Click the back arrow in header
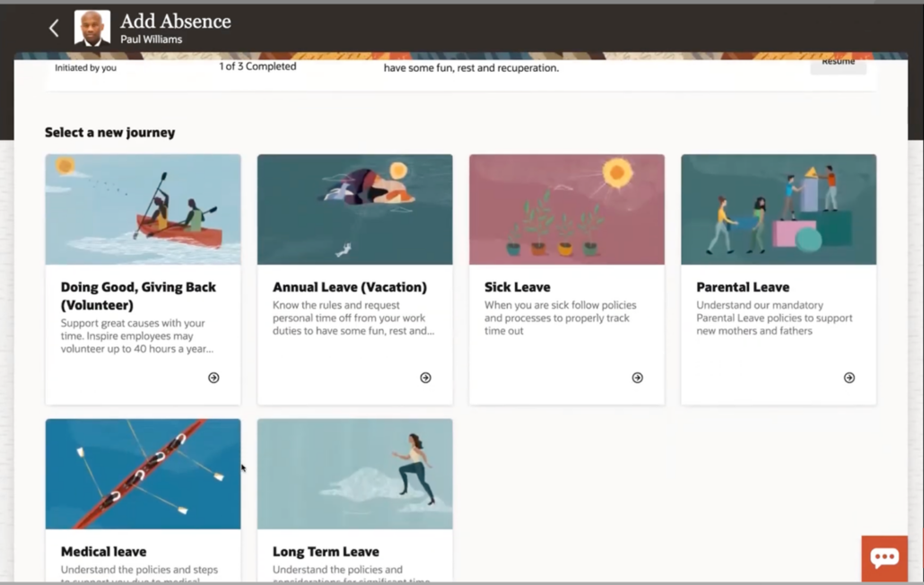Viewport: 924px width, 585px height. click(54, 28)
